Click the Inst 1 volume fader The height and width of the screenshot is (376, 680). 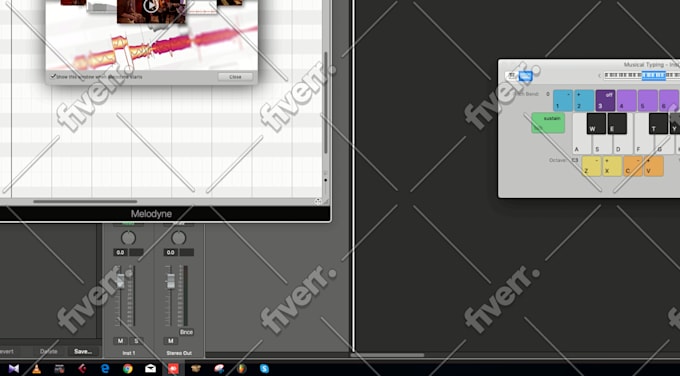[x=121, y=281]
